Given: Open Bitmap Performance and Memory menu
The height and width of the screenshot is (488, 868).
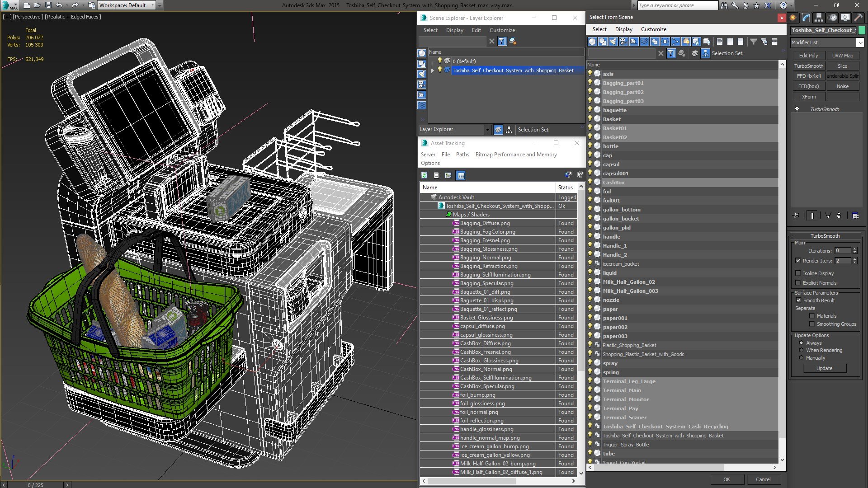Looking at the screenshot, I should click(516, 155).
